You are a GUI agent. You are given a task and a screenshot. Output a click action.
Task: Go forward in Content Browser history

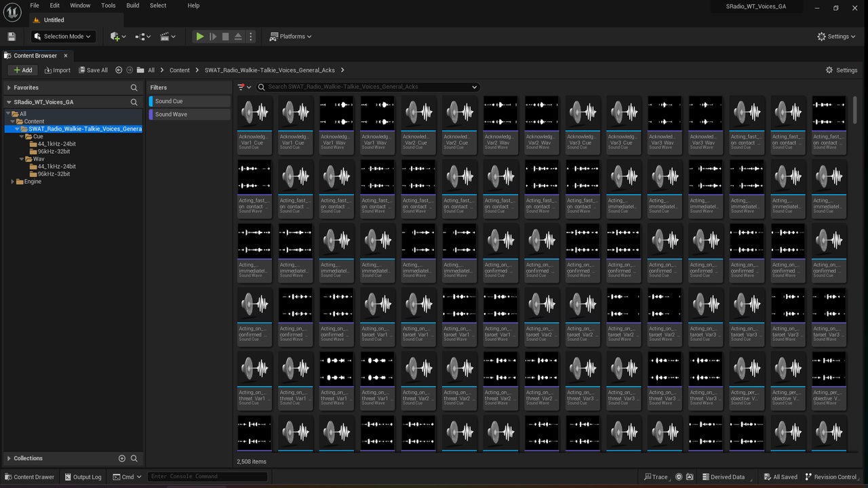pos(130,70)
